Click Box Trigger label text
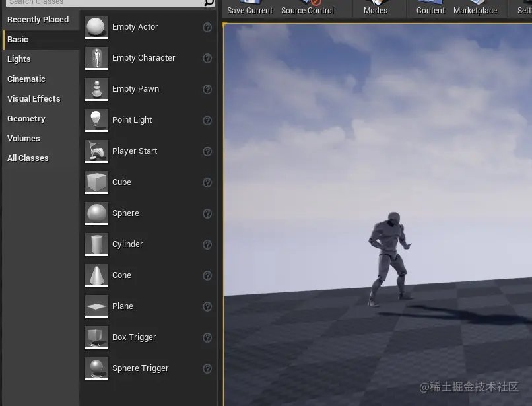532x406 pixels. click(134, 337)
